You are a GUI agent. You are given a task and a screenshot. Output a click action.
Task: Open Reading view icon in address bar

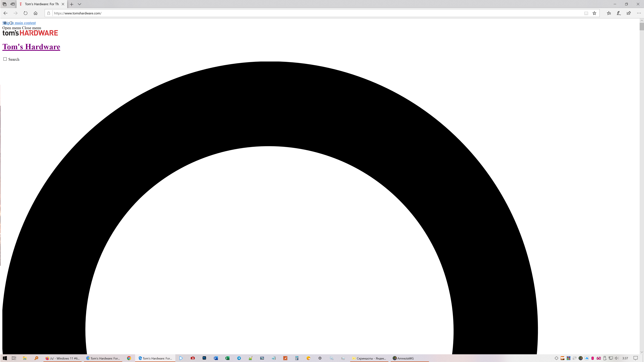[586, 13]
